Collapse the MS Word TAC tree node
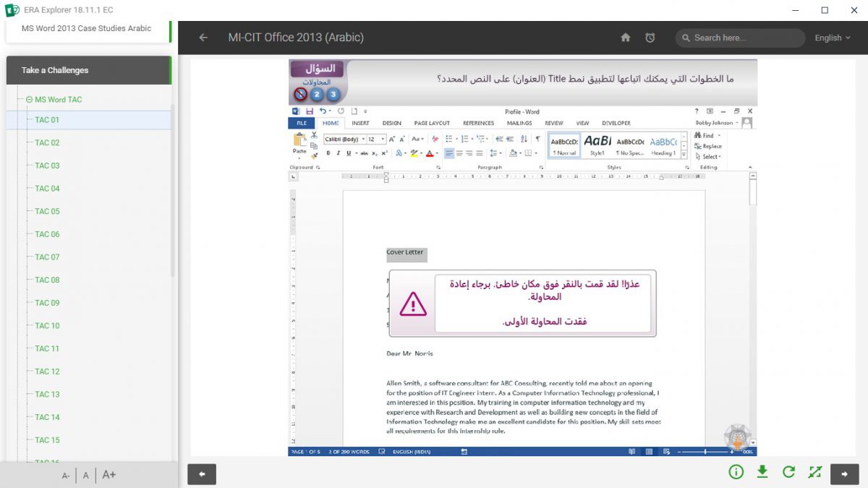This screenshot has width=868, height=488. [x=30, y=100]
